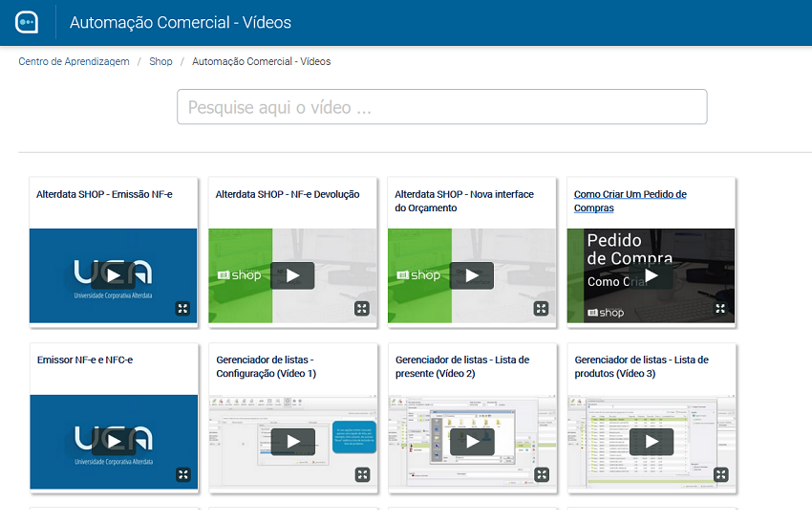The image size is (812, 524).
Task: Play the Nova interface do Orçamento video
Action: (472, 275)
